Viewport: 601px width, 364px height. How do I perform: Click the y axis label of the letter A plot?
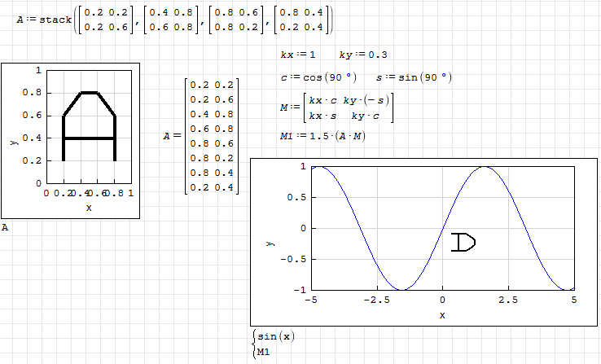tap(14, 140)
